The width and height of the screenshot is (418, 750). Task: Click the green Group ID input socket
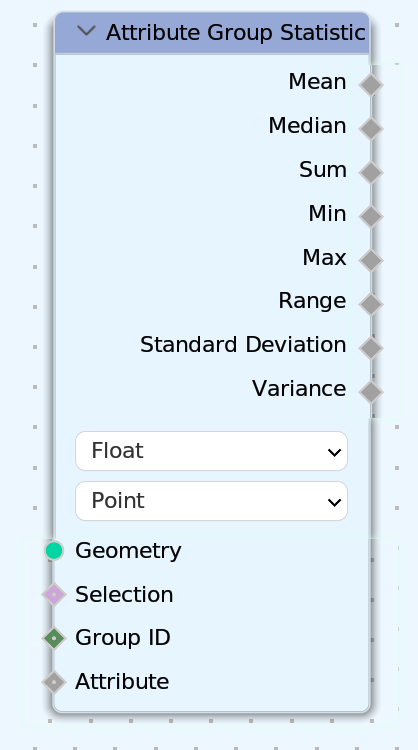tap(54, 638)
